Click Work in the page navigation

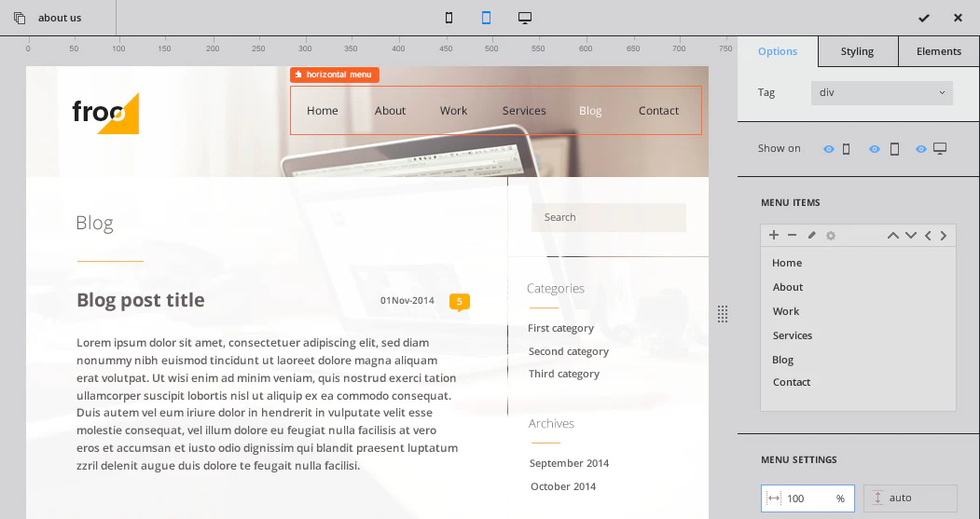[x=453, y=111]
